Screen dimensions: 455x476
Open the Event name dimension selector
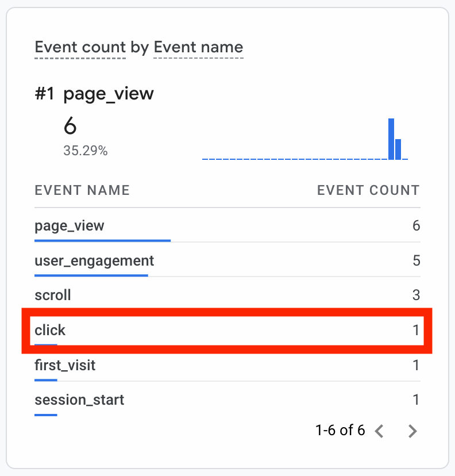[198, 47]
